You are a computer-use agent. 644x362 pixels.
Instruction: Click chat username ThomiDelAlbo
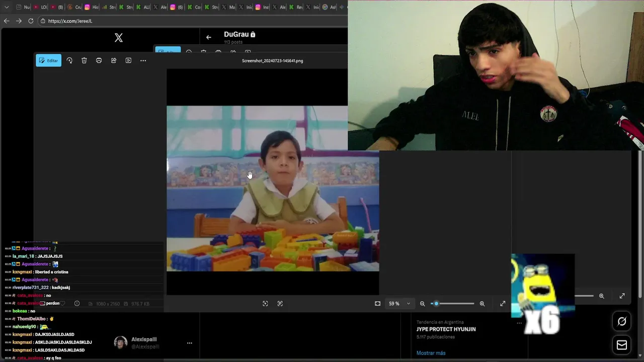[x=31, y=319]
